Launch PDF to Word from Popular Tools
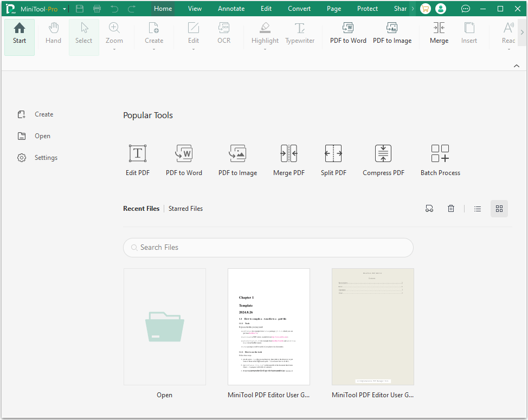Screen dimensions: 528x420 184,160
